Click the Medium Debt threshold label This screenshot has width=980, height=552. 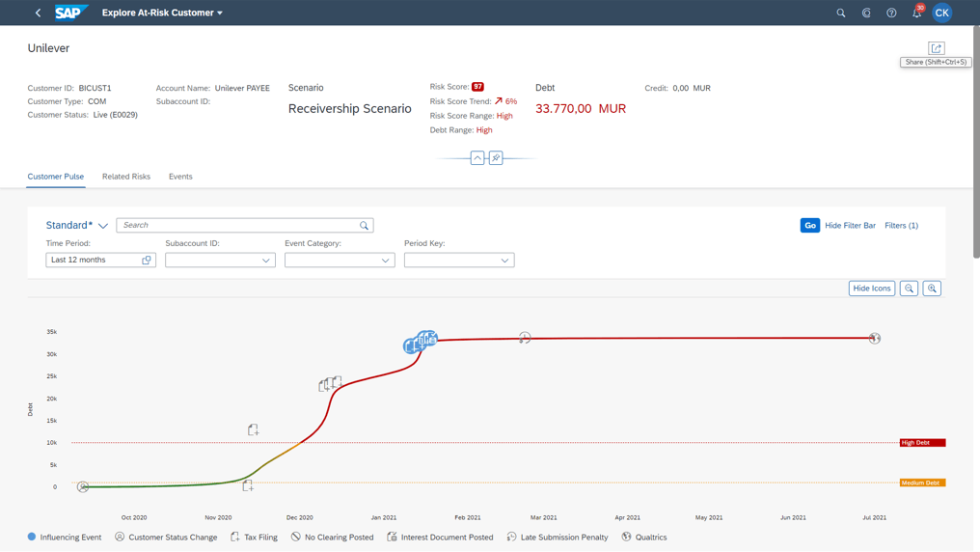click(x=922, y=483)
